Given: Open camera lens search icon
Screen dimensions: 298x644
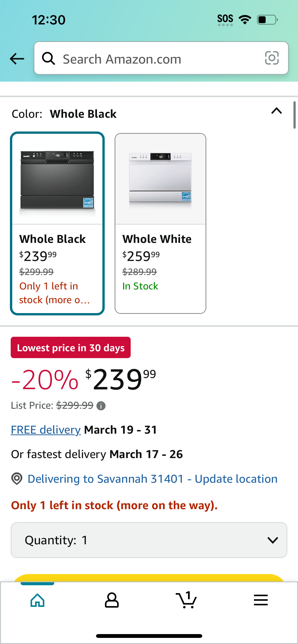Looking at the screenshot, I should pyautogui.click(x=272, y=58).
